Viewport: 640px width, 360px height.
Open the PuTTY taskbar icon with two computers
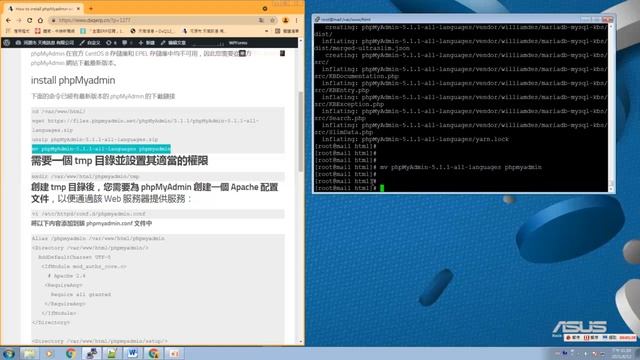(x=91, y=353)
